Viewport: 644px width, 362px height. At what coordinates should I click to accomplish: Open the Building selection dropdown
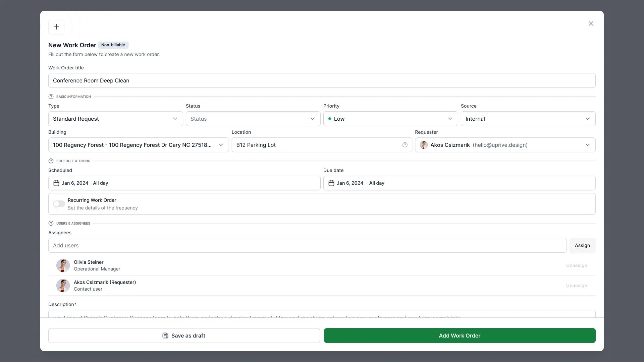pos(138,145)
